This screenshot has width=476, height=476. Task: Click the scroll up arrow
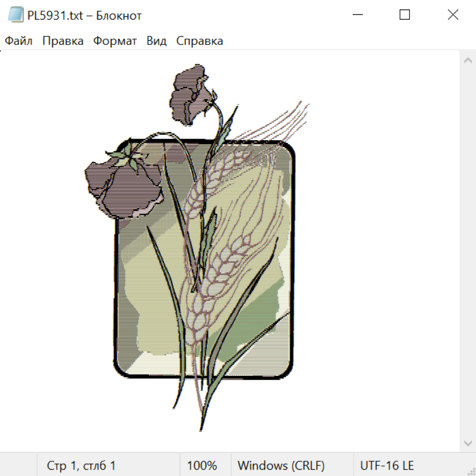pos(468,60)
